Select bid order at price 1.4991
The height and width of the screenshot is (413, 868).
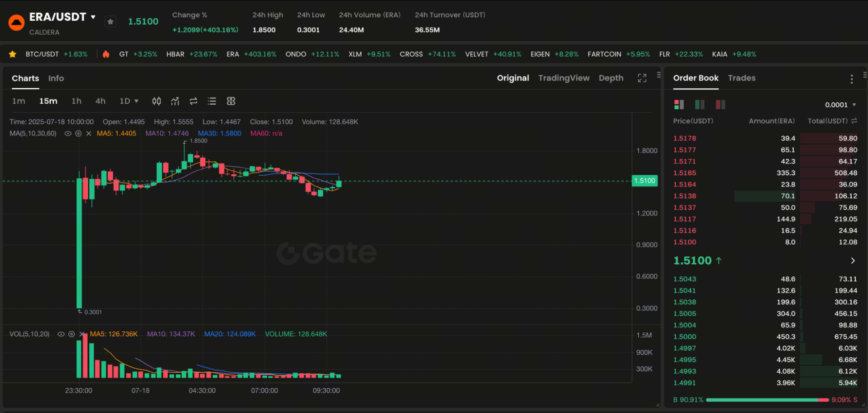(765, 383)
